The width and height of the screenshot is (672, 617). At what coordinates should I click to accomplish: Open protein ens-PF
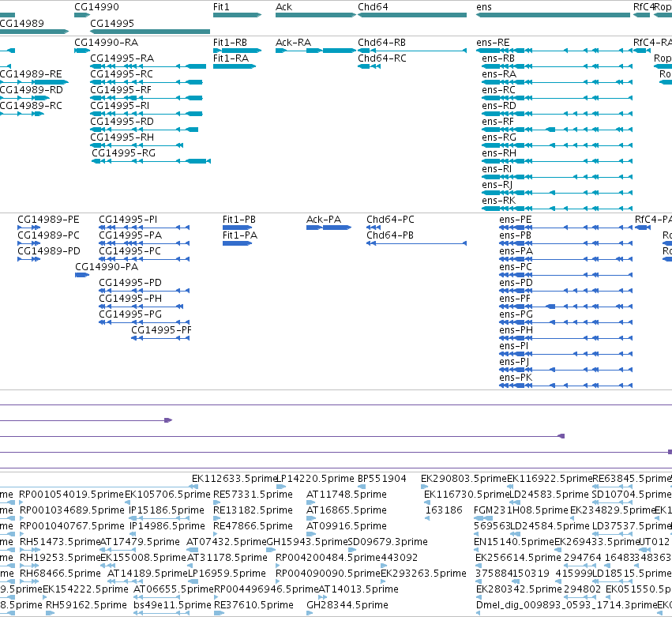(x=515, y=299)
